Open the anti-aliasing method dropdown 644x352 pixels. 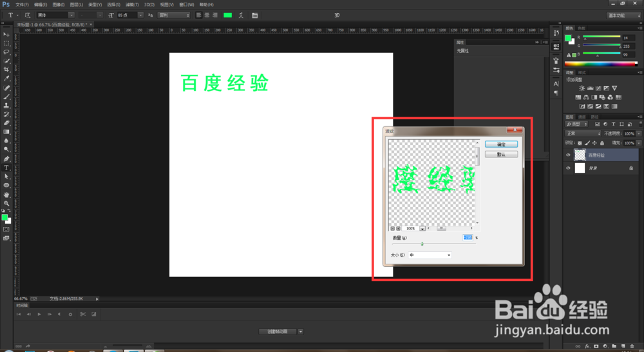pyautogui.click(x=174, y=15)
